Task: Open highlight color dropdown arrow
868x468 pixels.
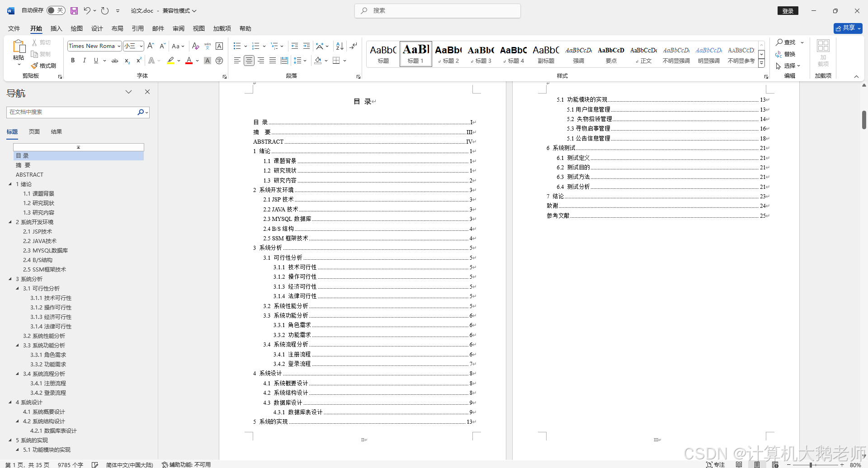Action: [x=179, y=61]
